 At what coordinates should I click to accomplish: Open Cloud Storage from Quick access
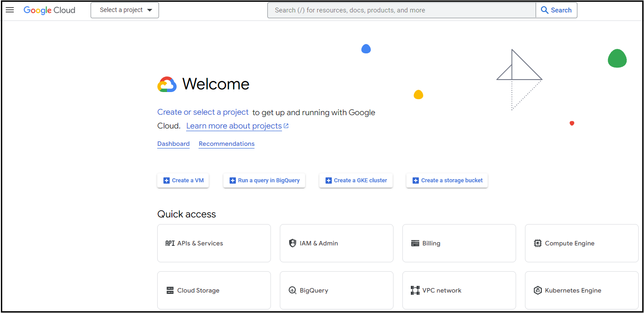tap(170, 290)
